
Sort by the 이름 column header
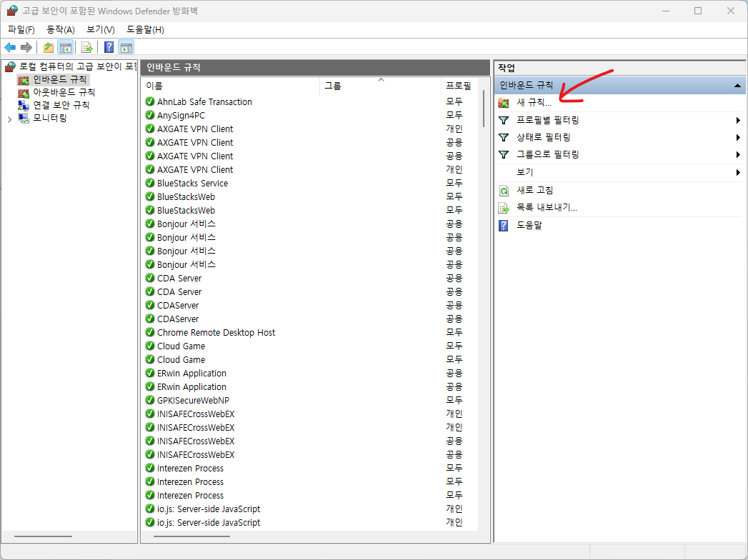[x=231, y=86]
